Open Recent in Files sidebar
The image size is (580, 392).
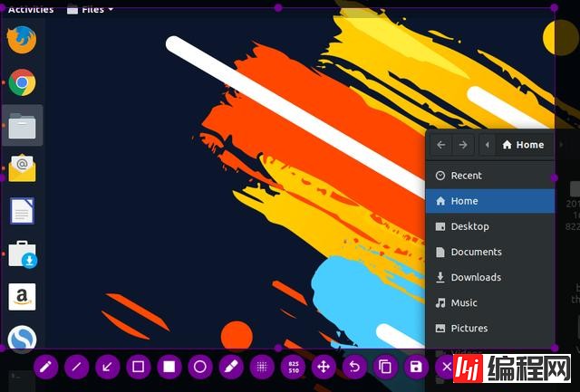click(490, 176)
